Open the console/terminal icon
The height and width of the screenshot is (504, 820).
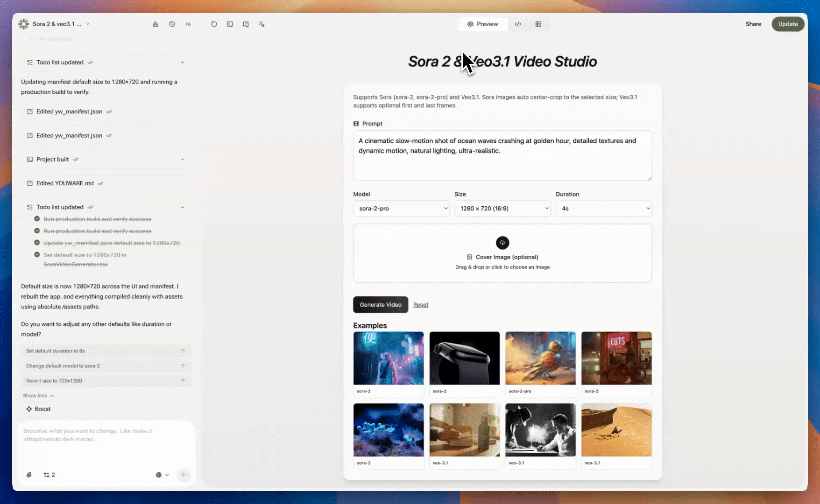coord(230,24)
